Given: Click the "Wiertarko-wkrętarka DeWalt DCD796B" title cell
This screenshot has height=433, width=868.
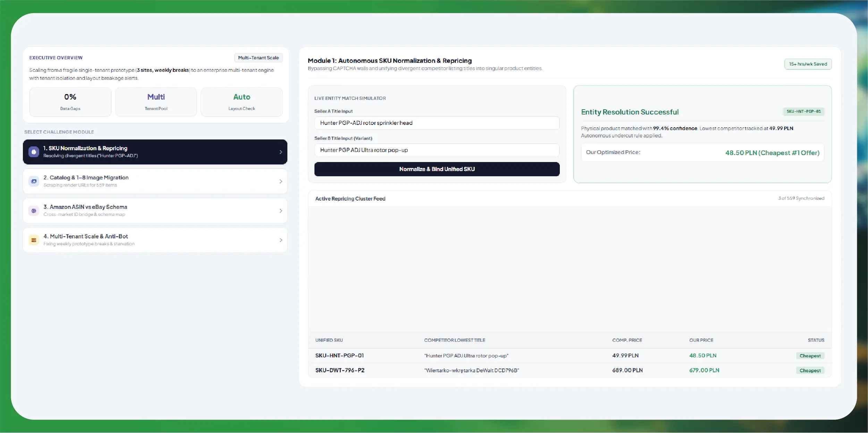Looking at the screenshot, I should click(472, 370).
